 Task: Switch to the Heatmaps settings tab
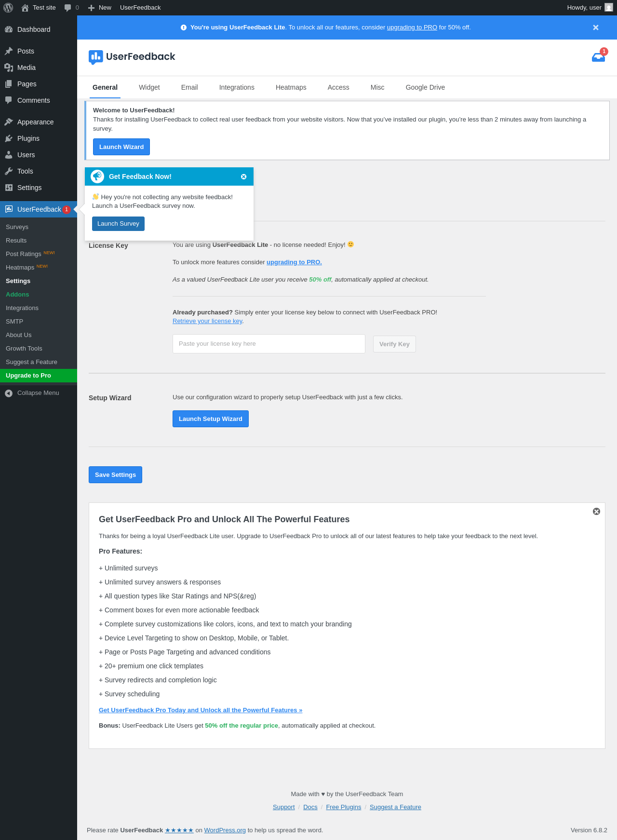[291, 87]
